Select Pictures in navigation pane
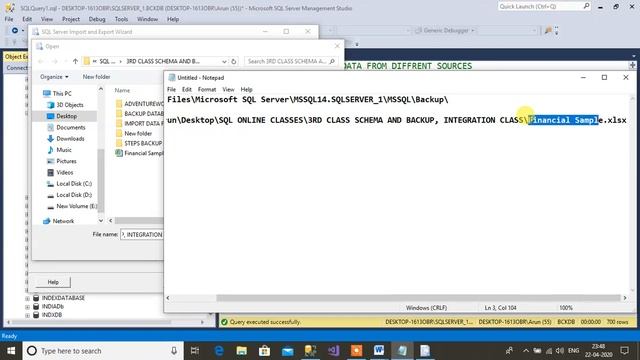Screen dimensions: 640x360 pyautogui.click(x=62, y=161)
